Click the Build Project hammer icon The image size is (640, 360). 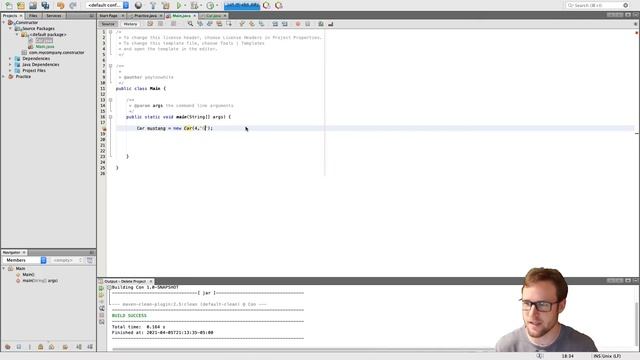tap(153, 5)
